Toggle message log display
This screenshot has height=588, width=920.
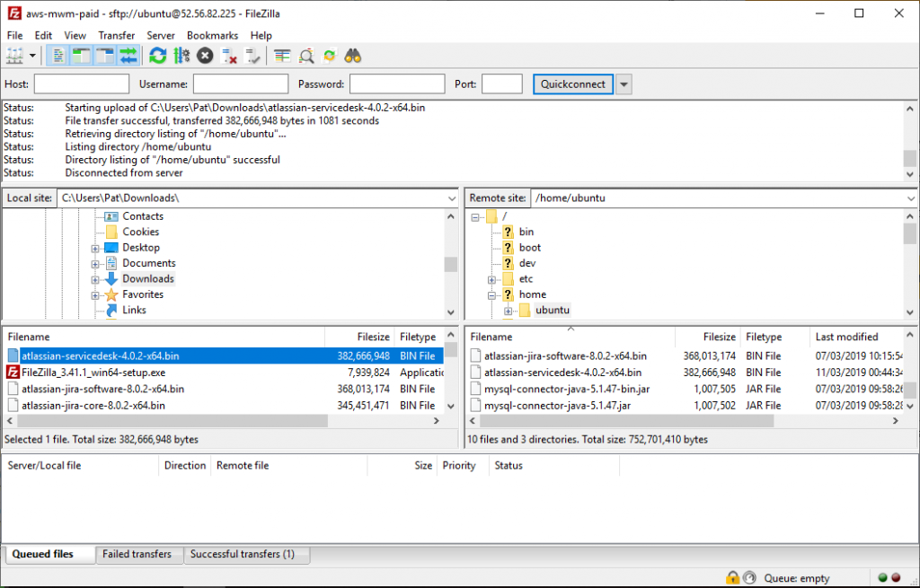click(x=57, y=57)
